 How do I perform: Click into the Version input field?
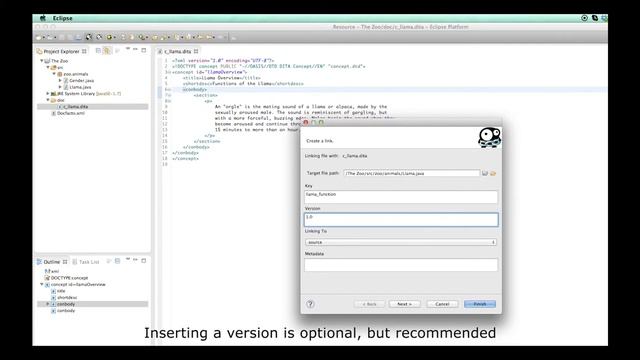[x=401, y=220]
